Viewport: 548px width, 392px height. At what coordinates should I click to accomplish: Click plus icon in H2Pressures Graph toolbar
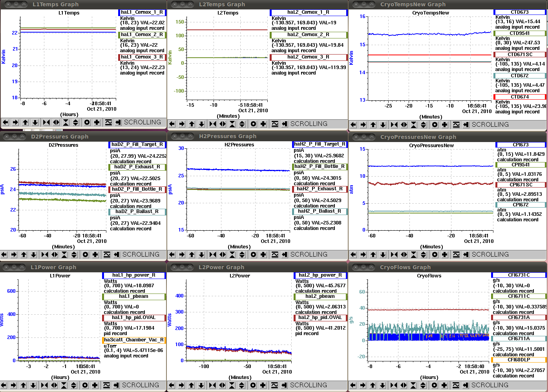click(x=263, y=255)
